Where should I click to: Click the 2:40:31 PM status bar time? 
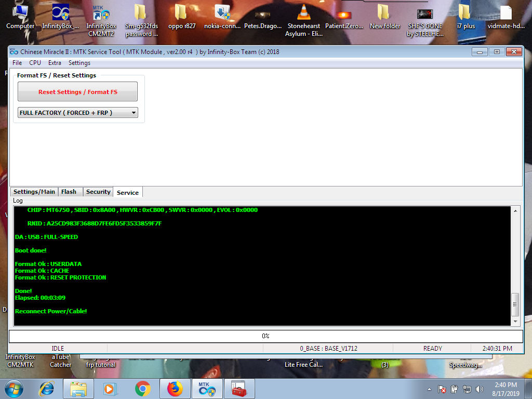(497, 349)
